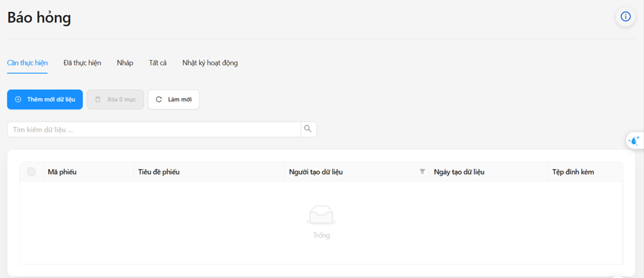Click the empty inbox Trống icon
This screenshot has width=644, height=278.
(x=321, y=215)
